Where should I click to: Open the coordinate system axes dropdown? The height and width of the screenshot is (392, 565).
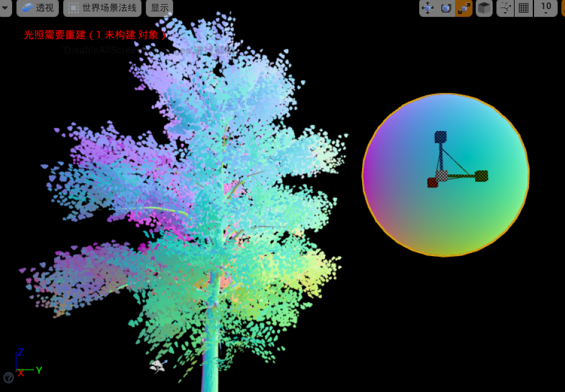point(505,8)
